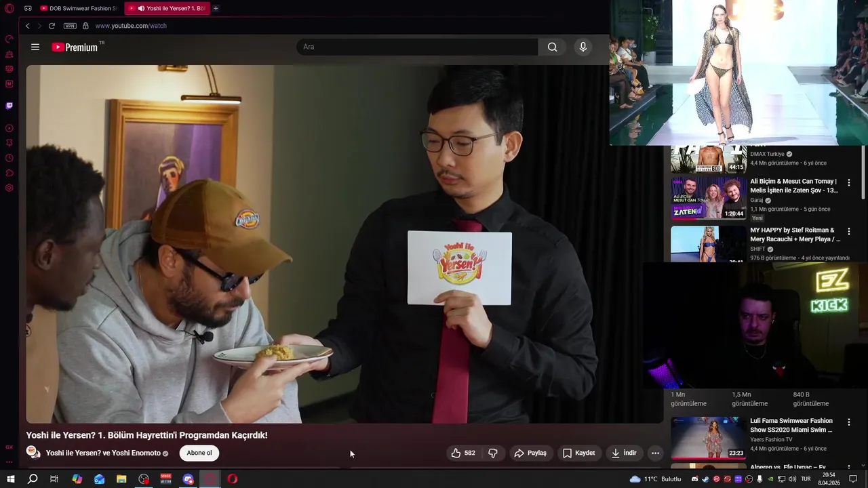Open options menu for Luli Fama video
The height and width of the screenshot is (488, 868).
[x=848, y=422]
